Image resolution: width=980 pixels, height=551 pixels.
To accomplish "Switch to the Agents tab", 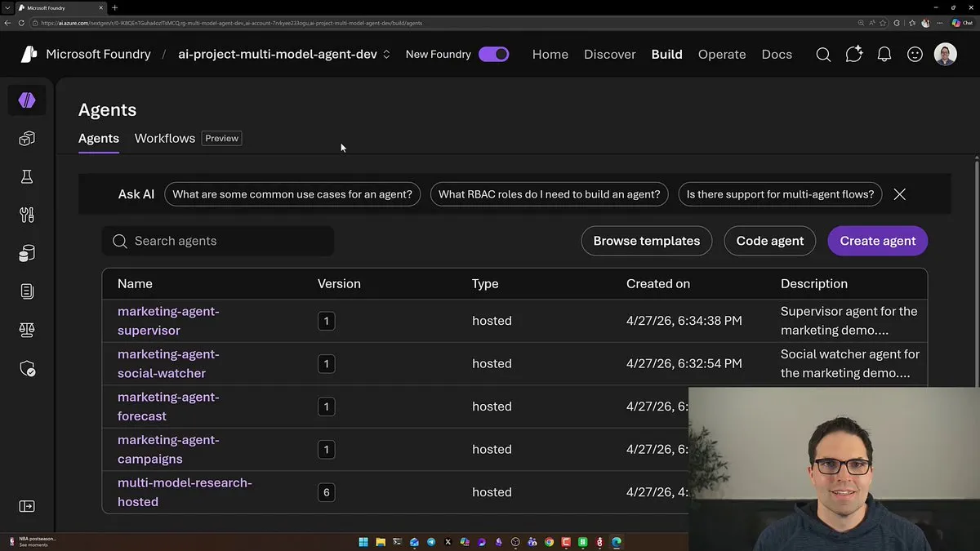I will [99, 139].
